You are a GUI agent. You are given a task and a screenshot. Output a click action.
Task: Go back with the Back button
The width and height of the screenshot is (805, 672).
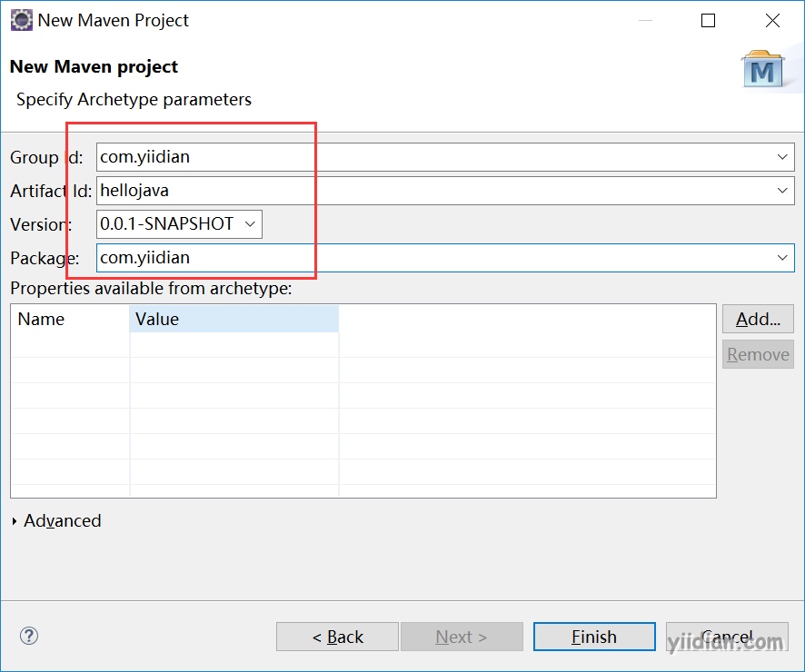337,637
